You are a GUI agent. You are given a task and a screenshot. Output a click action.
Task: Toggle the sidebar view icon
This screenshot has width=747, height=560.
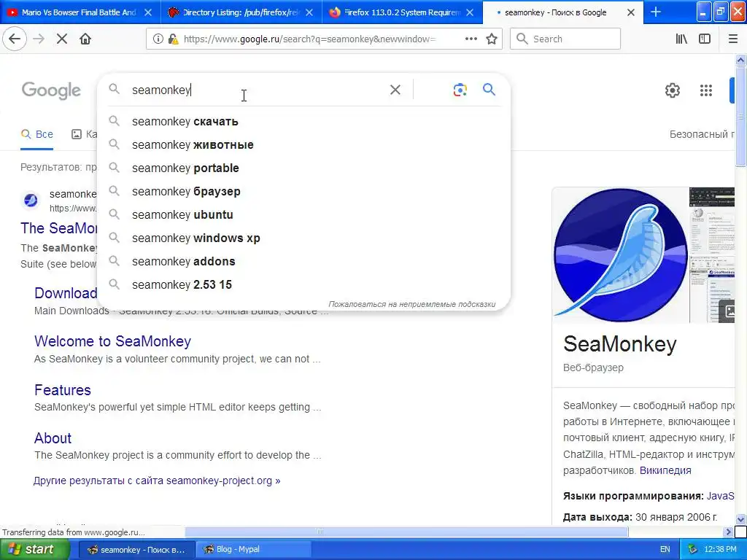(705, 39)
